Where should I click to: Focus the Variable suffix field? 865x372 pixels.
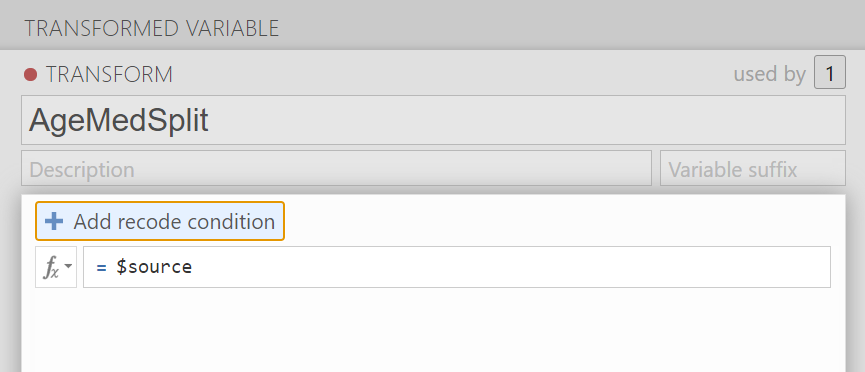pyautogui.click(x=752, y=168)
